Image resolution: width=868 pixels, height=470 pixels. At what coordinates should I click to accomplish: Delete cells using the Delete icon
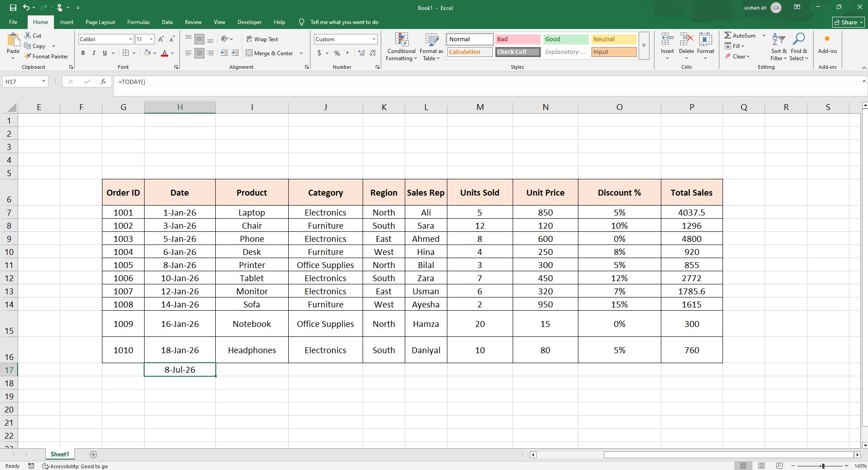pyautogui.click(x=686, y=40)
